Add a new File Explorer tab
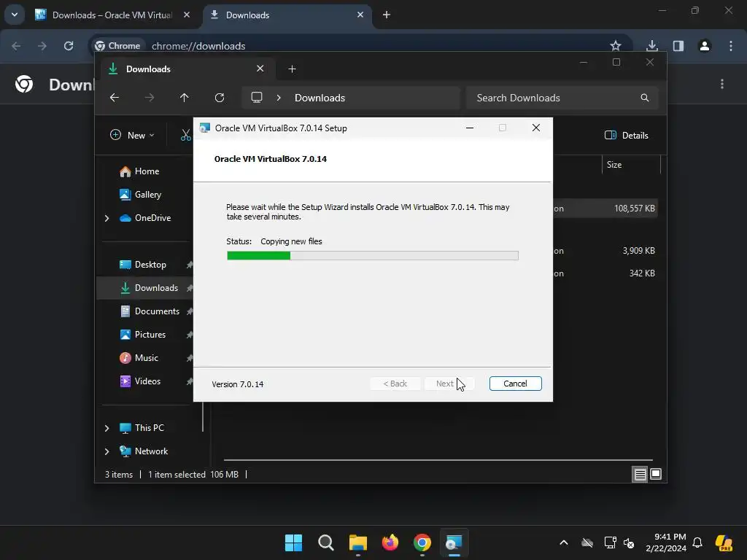The height and width of the screenshot is (560, 747). point(292,69)
